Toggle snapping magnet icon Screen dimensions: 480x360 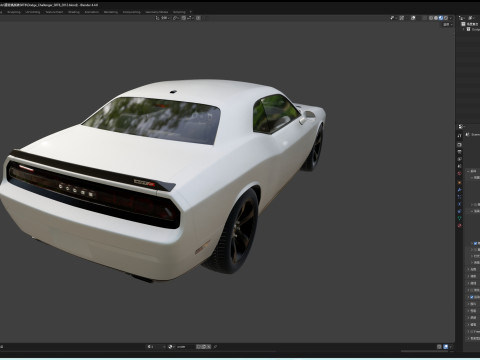(x=184, y=18)
